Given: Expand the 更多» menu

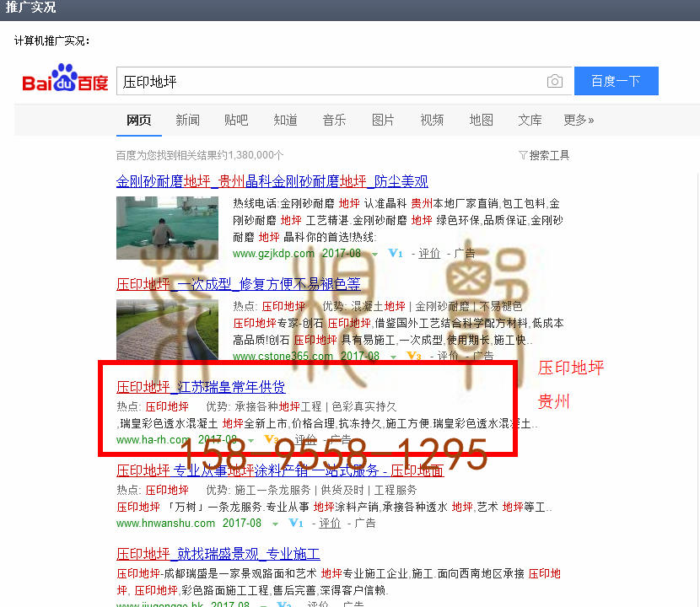Looking at the screenshot, I should (x=579, y=120).
